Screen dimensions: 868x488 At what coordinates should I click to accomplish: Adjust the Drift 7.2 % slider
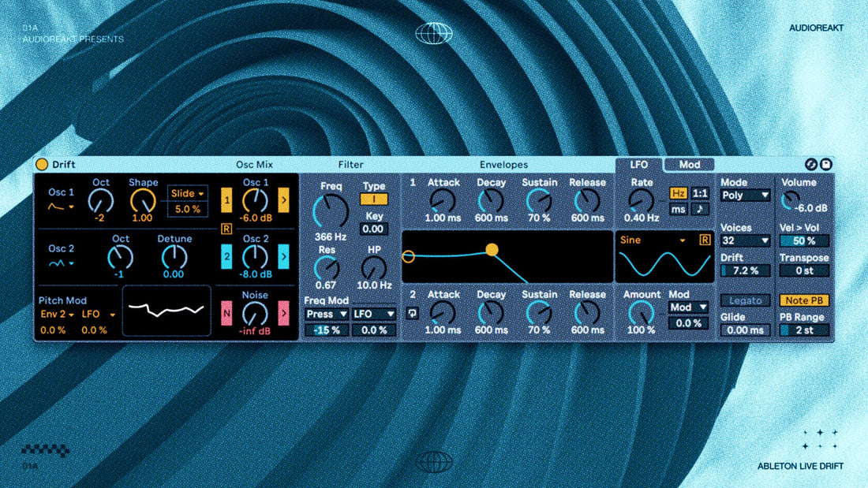point(745,270)
